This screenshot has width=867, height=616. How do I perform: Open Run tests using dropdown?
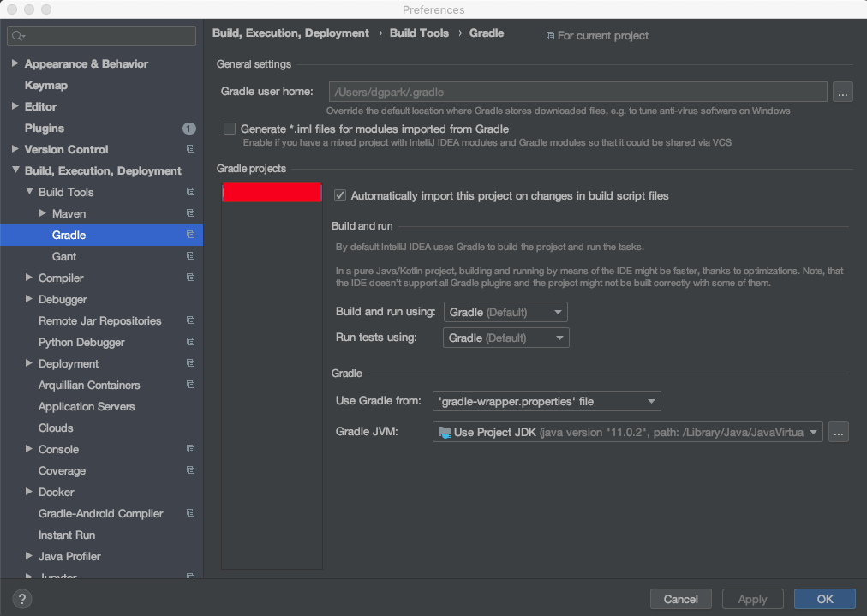tap(506, 338)
